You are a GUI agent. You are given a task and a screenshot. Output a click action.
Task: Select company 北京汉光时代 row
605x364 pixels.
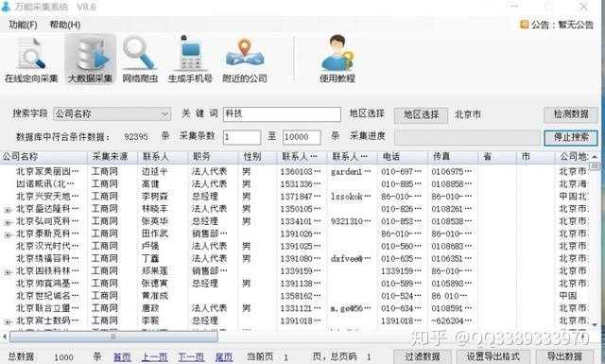(47, 246)
